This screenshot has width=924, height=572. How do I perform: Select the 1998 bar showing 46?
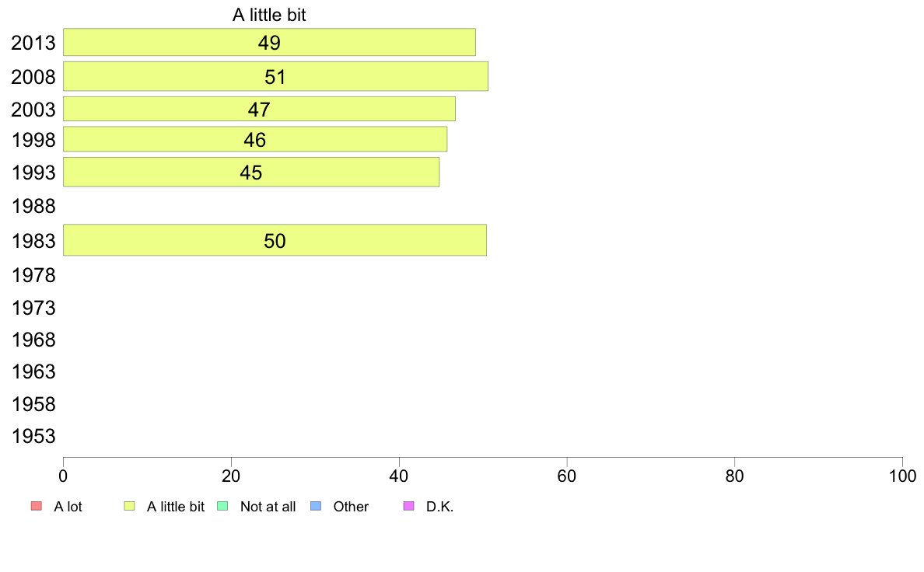point(255,140)
